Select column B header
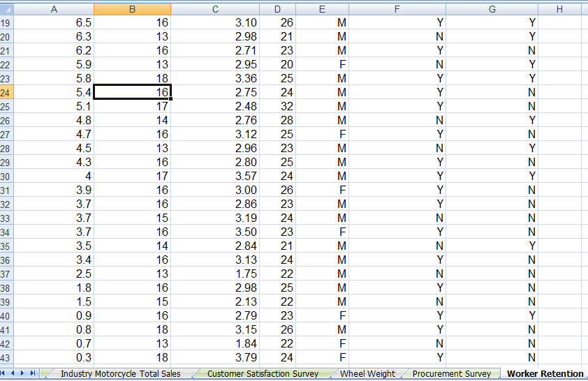The image size is (588, 381). point(133,9)
